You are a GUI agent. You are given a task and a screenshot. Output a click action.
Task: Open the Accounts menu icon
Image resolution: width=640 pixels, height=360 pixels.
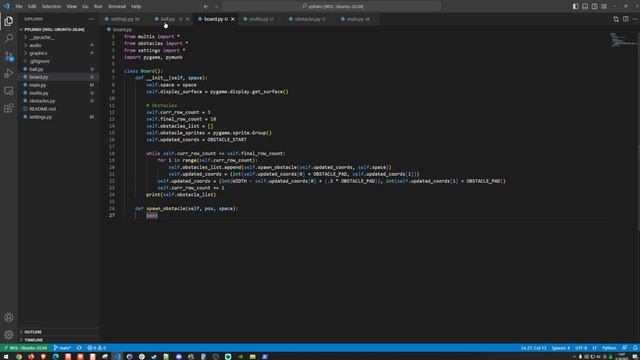(9, 317)
